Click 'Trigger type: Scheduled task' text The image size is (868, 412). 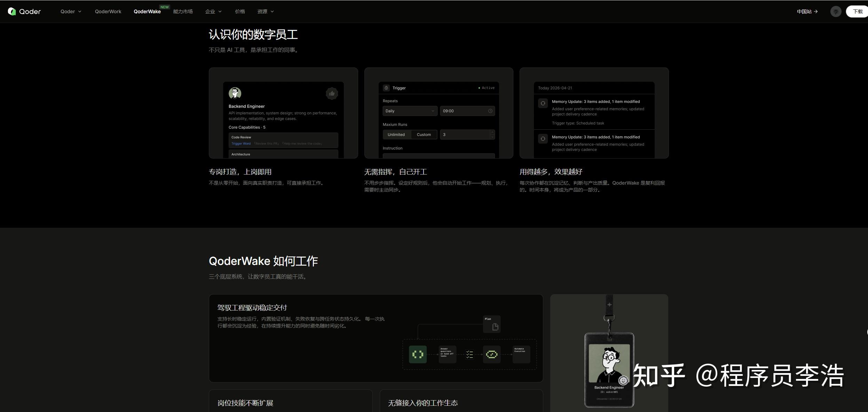(578, 123)
